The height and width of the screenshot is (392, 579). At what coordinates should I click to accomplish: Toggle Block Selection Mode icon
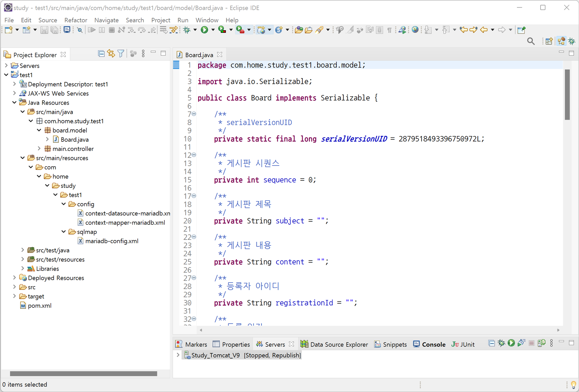[379, 30]
